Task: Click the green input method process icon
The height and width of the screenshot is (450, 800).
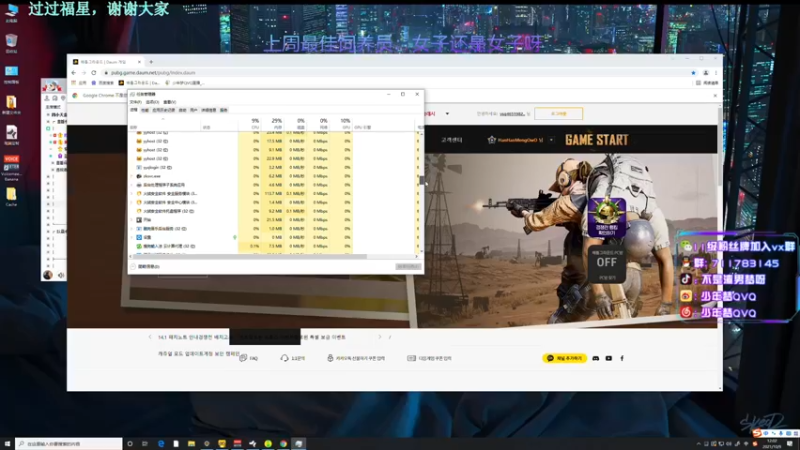Action: point(139,246)
